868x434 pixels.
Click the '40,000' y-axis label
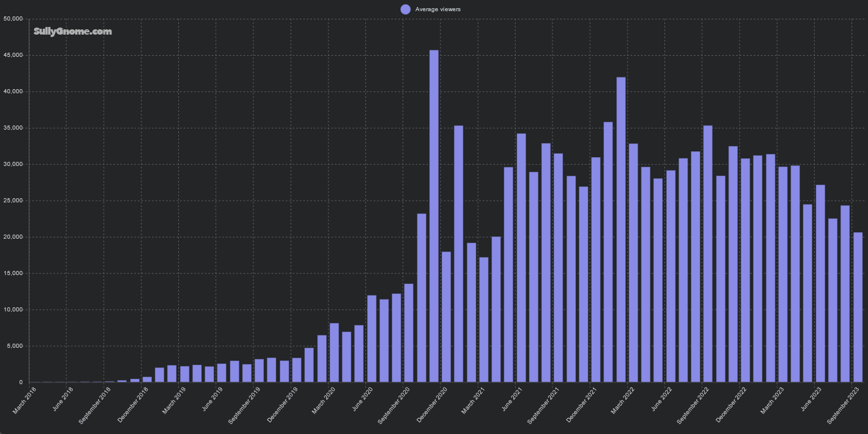12,91
